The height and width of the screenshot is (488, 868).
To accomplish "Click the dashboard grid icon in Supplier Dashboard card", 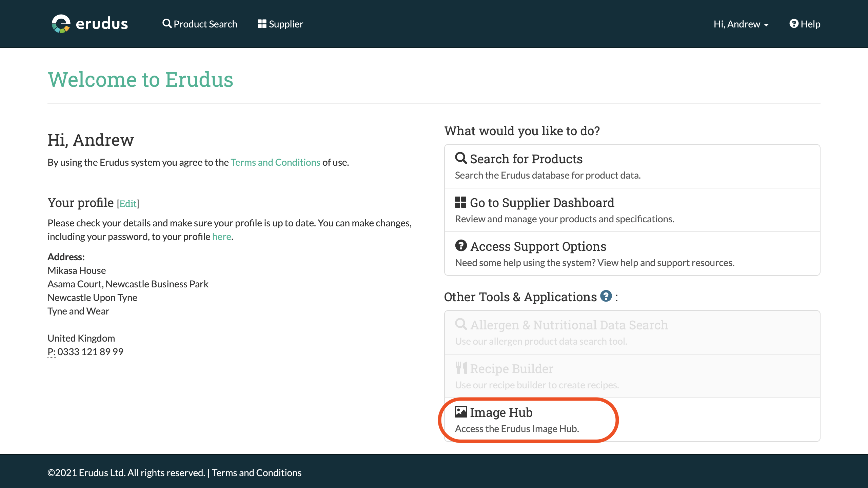I will coord(460,202).
